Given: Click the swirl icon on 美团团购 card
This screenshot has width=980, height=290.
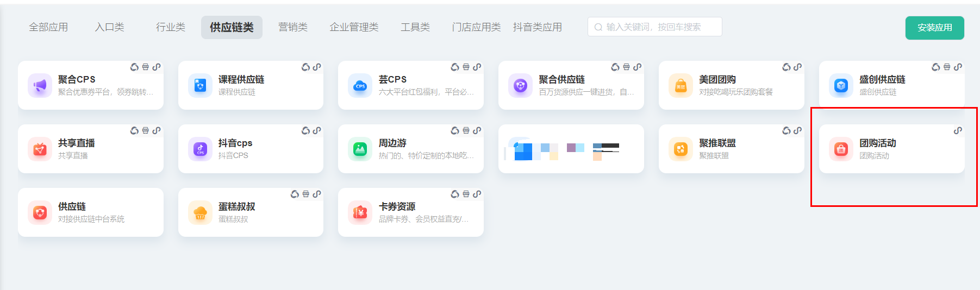Looking at the screenshot, I should [x=787, y=67].
